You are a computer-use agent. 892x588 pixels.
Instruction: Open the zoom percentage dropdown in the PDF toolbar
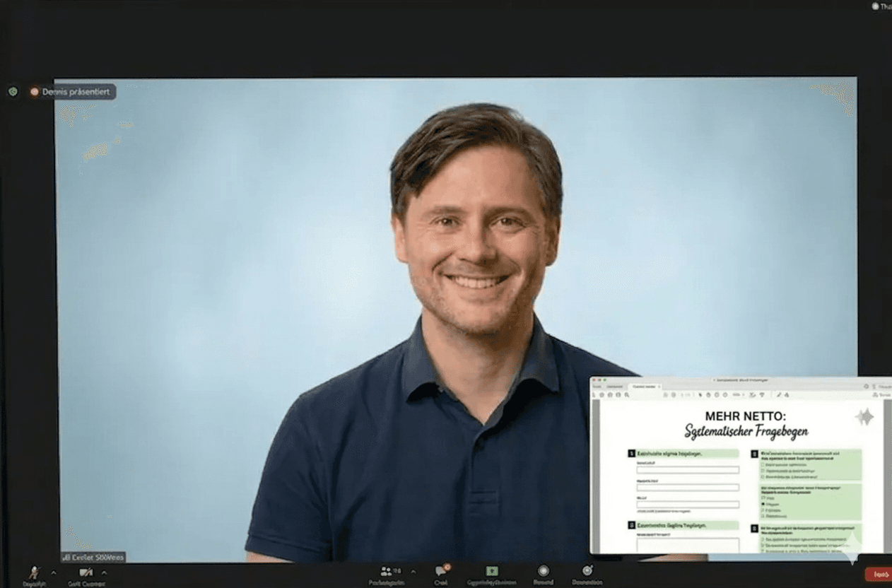click(x=739, y=394)
